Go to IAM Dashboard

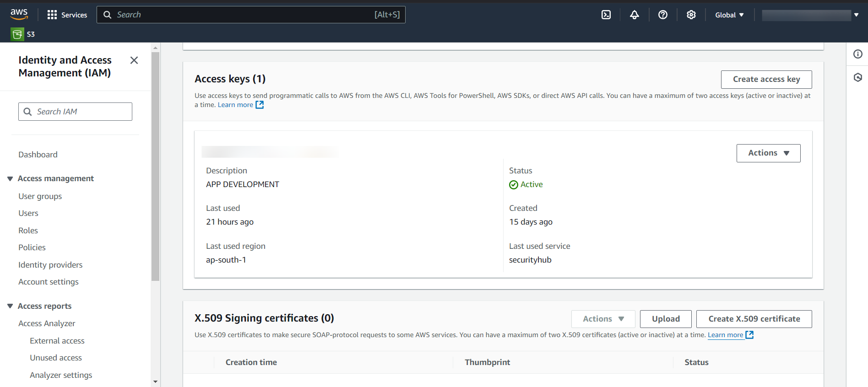pos(38,155)
